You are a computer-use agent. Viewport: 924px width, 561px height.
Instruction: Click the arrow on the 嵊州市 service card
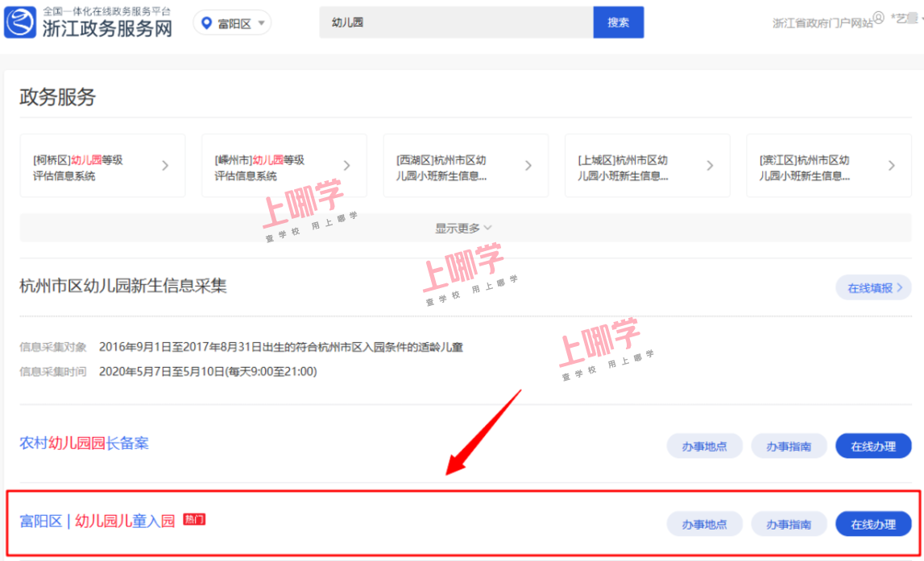(x=347, y=166)
